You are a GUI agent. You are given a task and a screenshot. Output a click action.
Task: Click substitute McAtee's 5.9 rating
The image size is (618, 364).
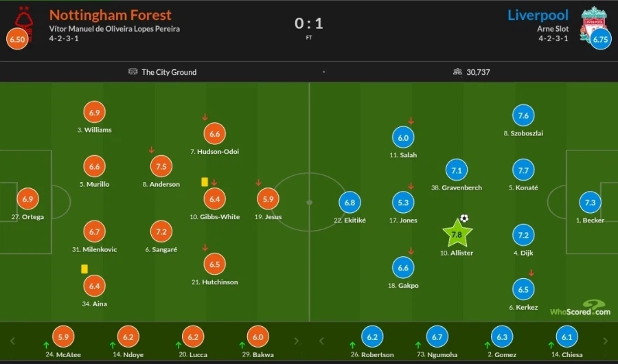pos(65,337)
